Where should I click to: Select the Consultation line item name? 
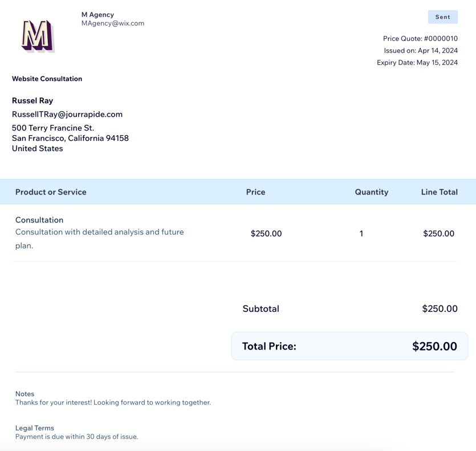(39, 220)
